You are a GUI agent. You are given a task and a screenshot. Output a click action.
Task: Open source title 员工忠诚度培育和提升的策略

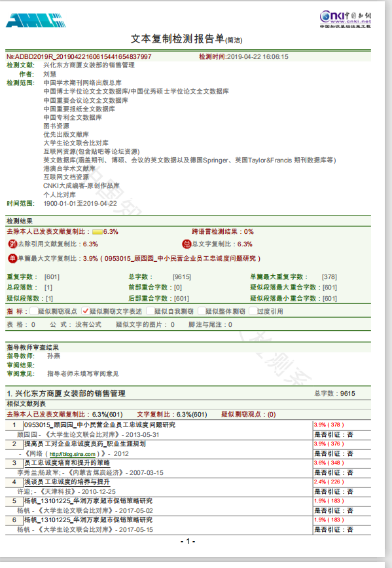pyautogui.click(x=67, y=463)
